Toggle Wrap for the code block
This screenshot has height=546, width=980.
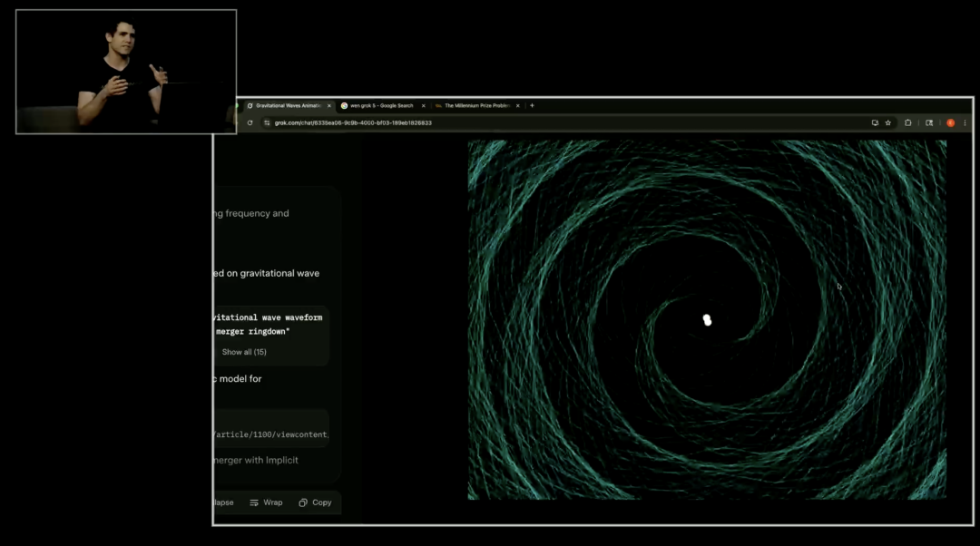coord(266,502)
